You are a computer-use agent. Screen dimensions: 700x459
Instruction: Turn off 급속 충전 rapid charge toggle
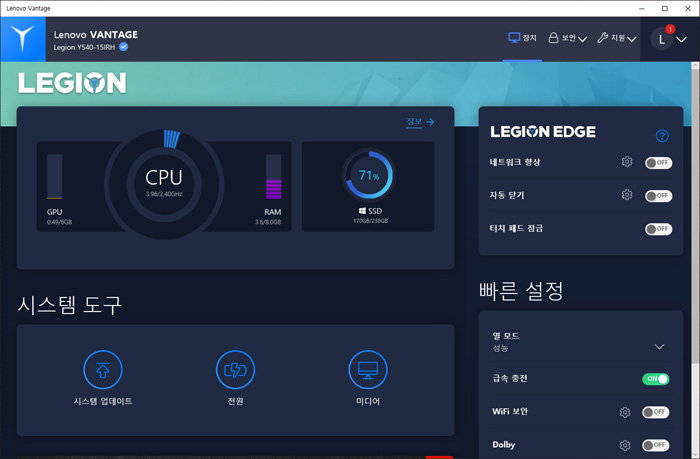coord(655,379)
